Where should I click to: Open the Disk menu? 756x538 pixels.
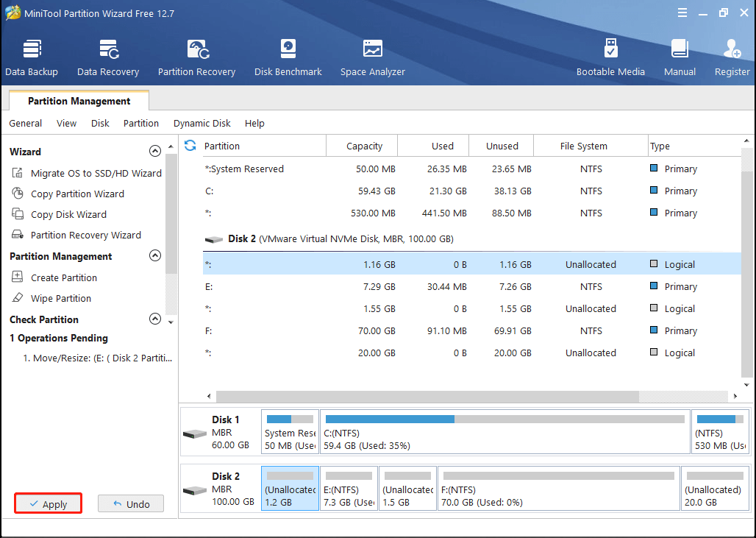pyautogui.click(x=100, y=123)
